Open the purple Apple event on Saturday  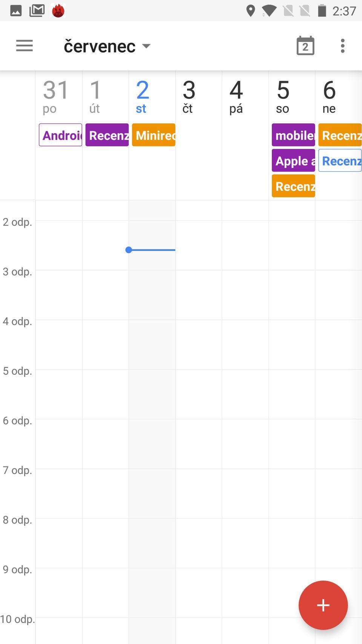293,161
